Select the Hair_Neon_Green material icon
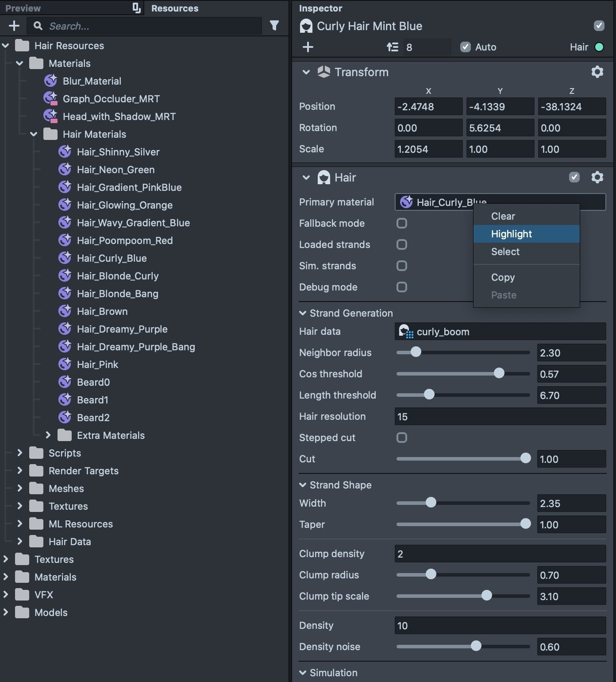 [65, 170]
